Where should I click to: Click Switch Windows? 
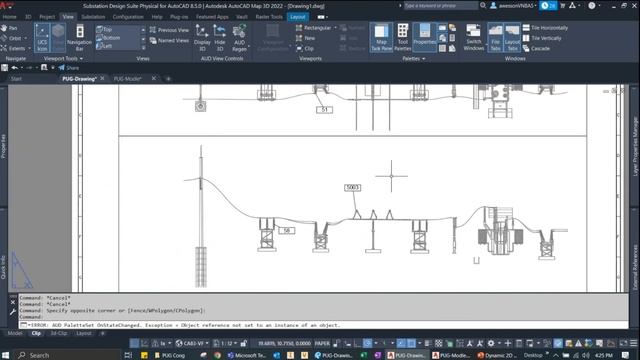(x=473, y=38)
